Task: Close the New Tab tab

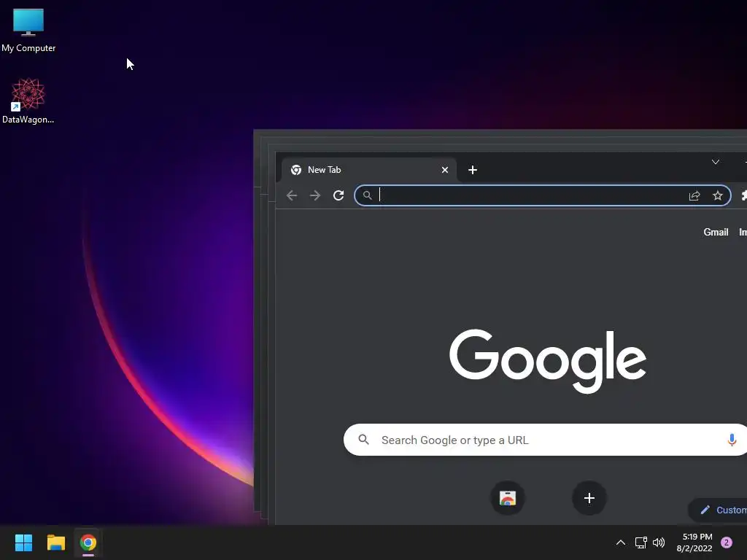Action: coord(445,170)
